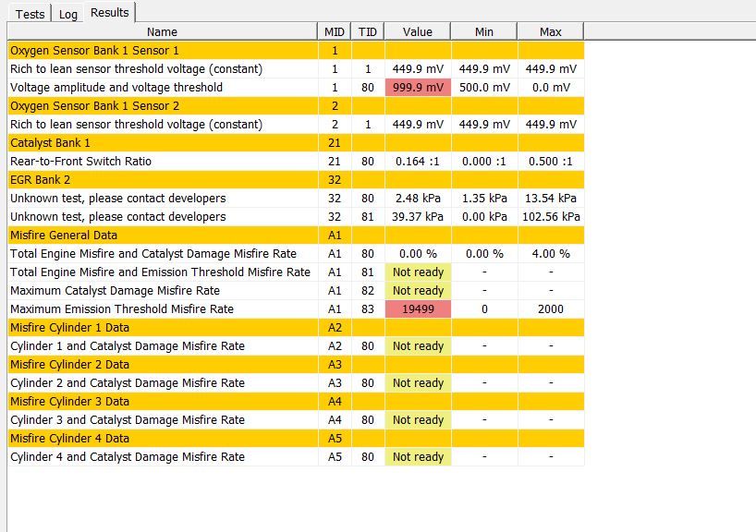This screenshot has height=532, width=756.
Task: Click the red 999.9 mV value cell
Action: (418, 87)
